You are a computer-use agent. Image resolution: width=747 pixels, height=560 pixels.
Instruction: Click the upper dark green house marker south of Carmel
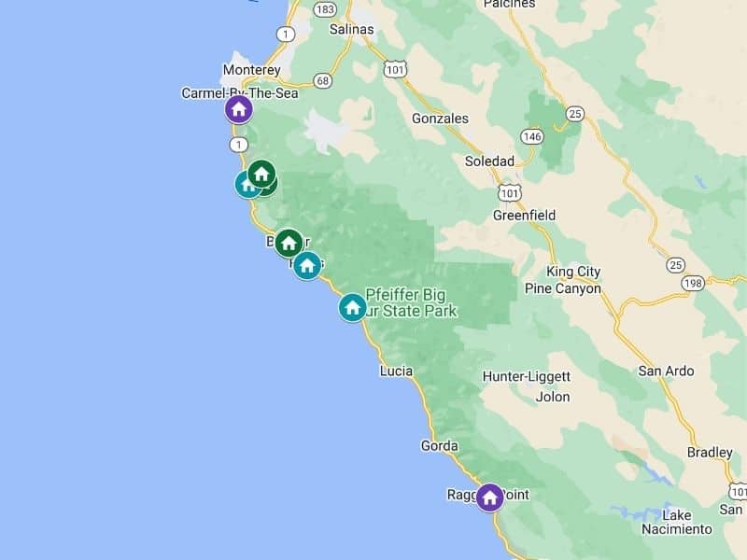pyautogui.click(x=261, y=174)
